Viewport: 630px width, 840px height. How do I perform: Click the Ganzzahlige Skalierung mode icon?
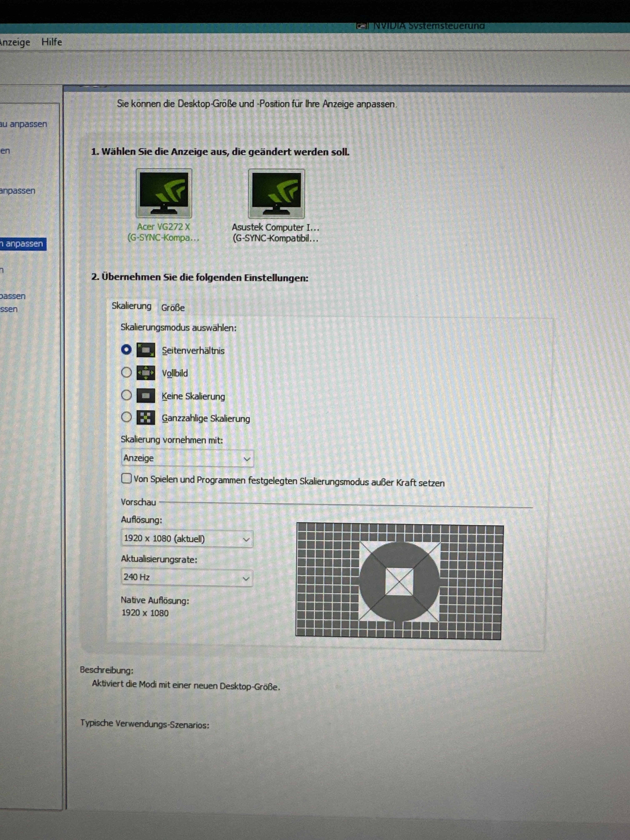click(x=146, y=418)
